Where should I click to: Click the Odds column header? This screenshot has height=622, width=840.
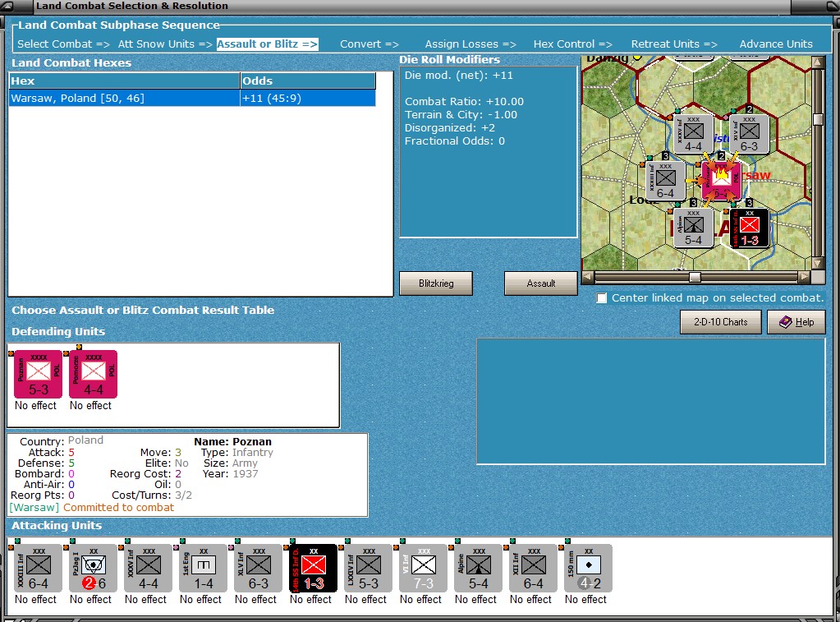308,81
